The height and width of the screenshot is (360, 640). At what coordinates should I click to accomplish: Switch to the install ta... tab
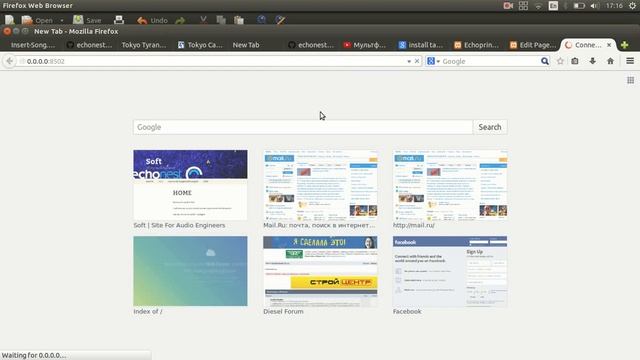(421, 45)
